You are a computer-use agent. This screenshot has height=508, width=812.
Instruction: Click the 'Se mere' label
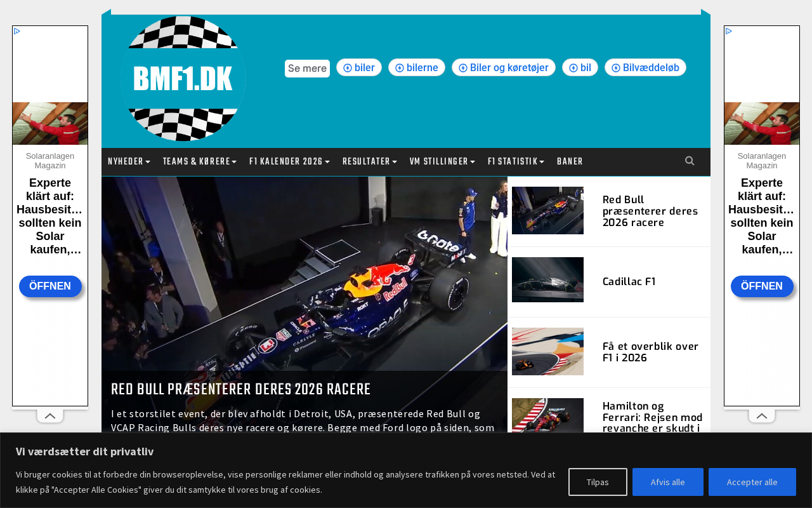tap(307, 69)
